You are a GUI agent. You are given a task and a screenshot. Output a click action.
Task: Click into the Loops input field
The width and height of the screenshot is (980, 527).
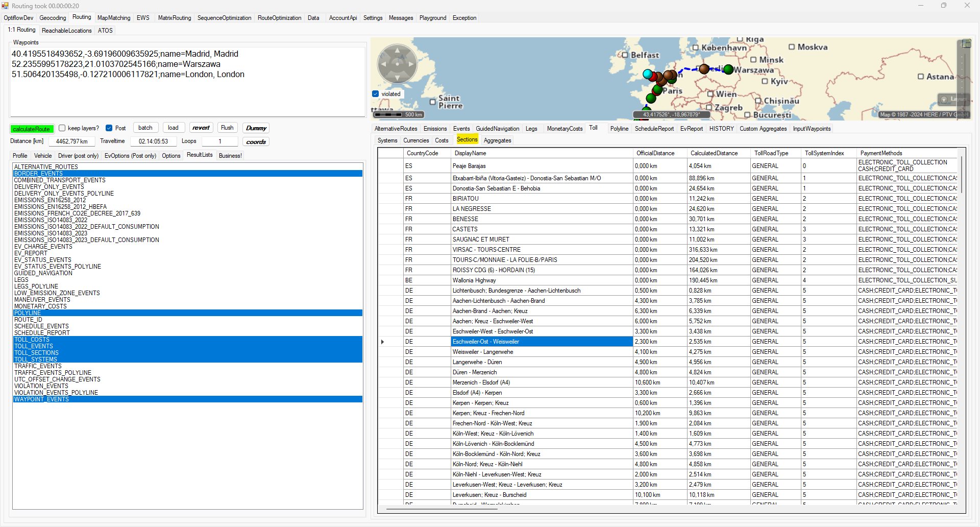coord(220,141)
